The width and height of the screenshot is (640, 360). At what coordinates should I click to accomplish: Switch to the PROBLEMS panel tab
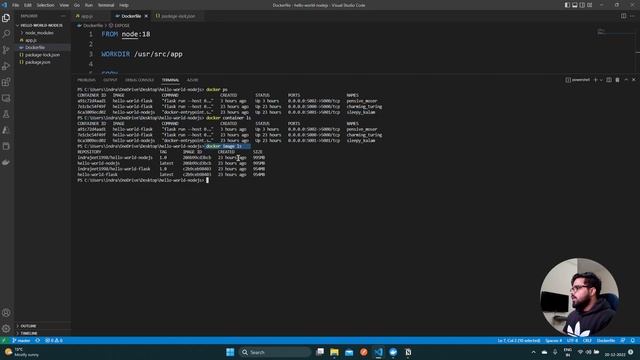(86, 80)
